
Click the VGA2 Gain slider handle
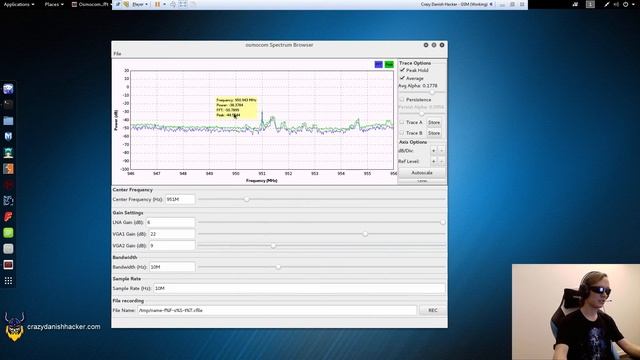click(x=273, y=246)
